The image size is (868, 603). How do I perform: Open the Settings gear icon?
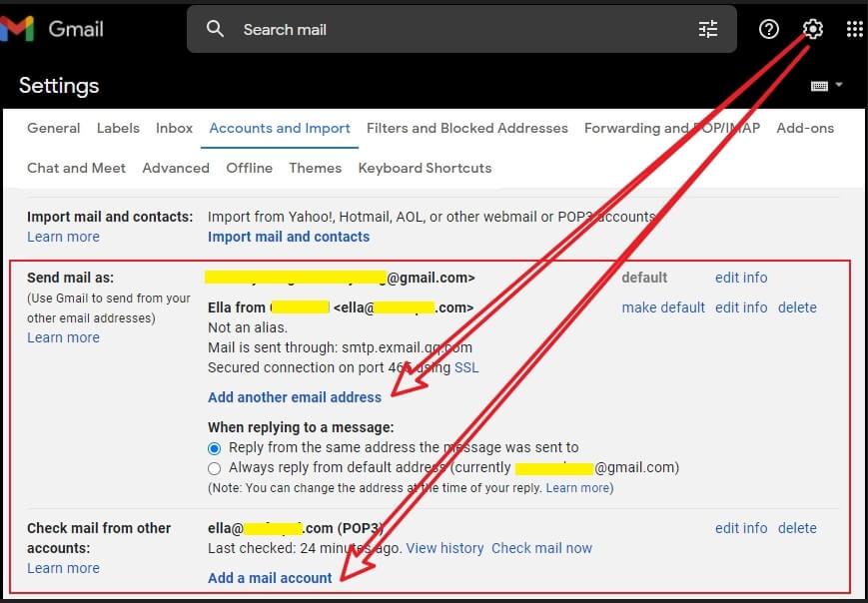pyautogui.click(x=813, y=29)
